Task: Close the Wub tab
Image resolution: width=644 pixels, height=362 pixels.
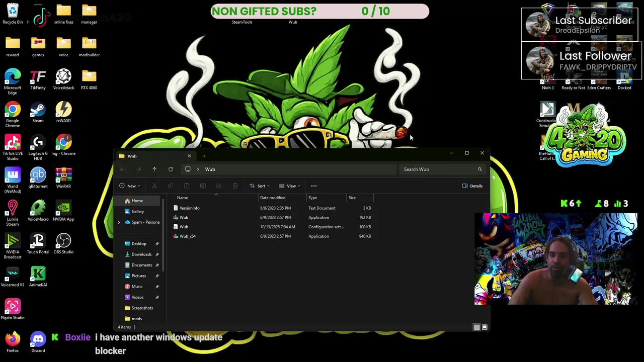Action: coord(189,156)
